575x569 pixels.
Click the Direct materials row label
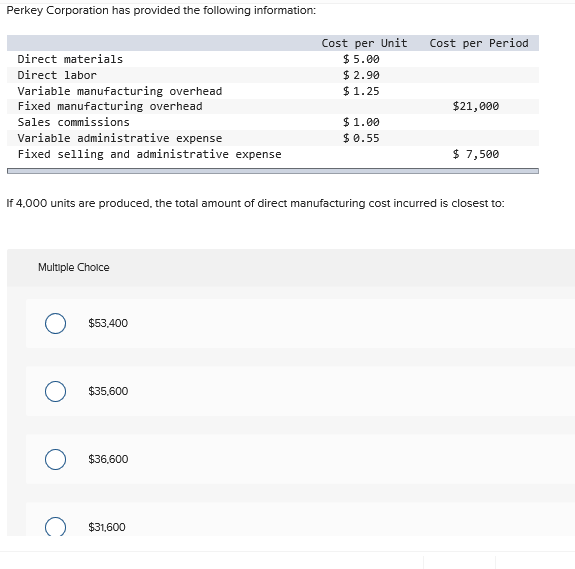point(70,59)
